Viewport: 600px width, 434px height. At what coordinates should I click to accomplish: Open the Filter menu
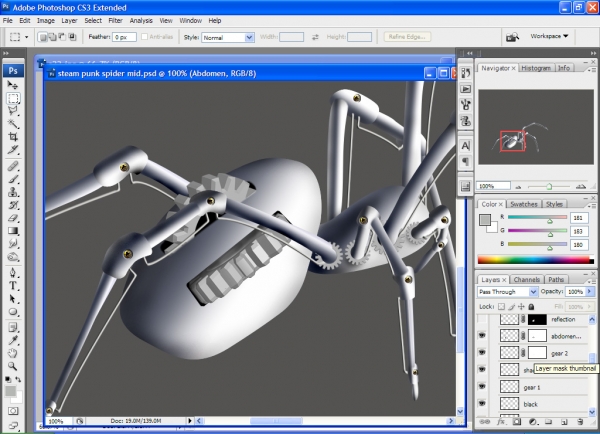[115, 21]
